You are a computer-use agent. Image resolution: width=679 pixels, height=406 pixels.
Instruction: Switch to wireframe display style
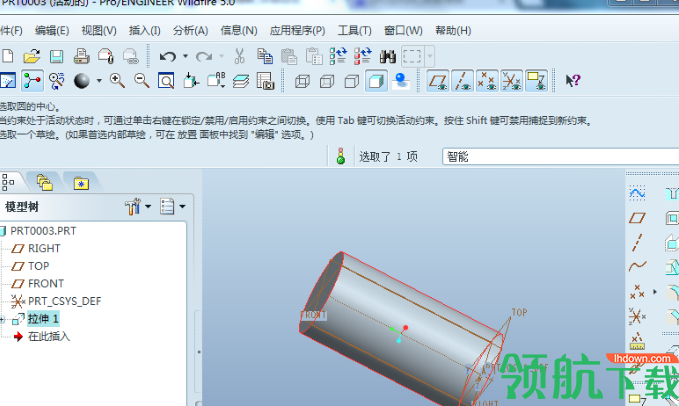(x=302, y=81)
